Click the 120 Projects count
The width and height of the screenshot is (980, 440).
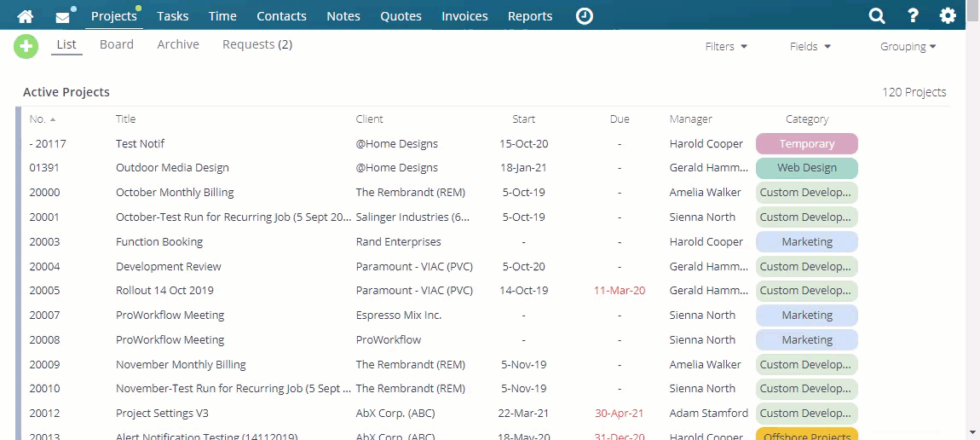coord(914,92)
